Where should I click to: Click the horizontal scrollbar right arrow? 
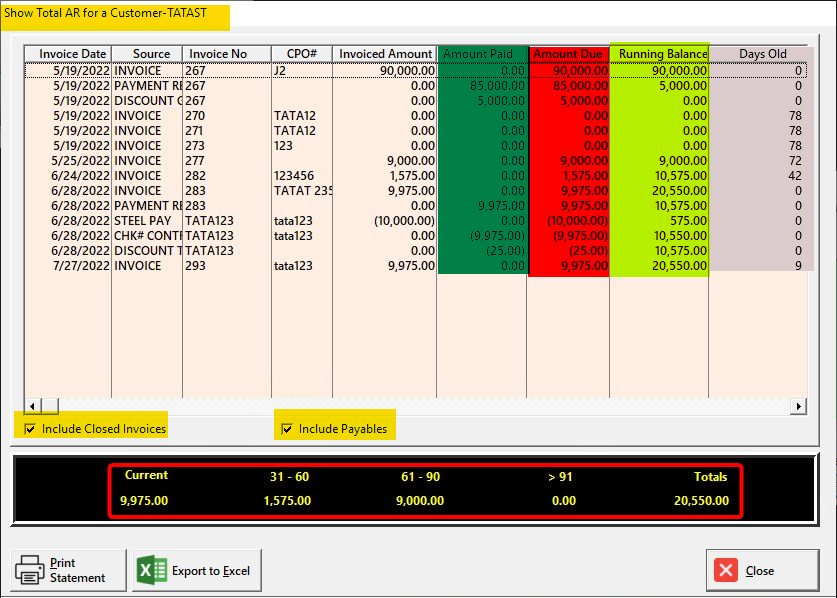798,406
